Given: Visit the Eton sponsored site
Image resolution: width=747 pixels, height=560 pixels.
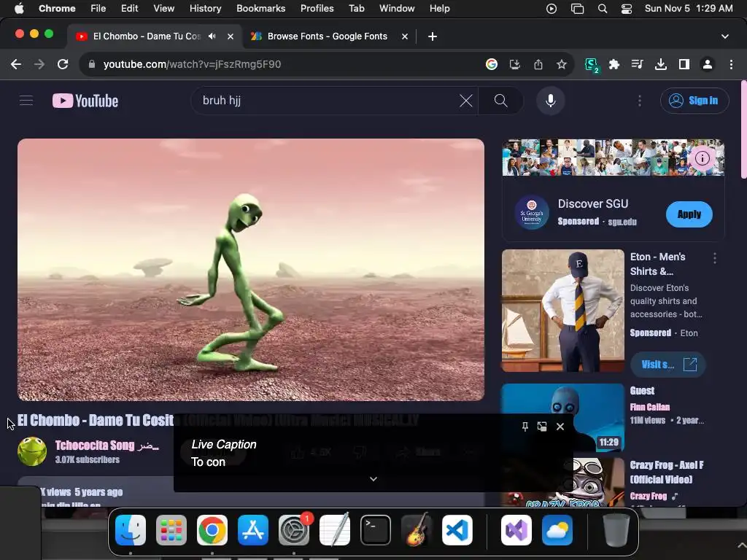Looking at the screenshot, I should 668,365.
